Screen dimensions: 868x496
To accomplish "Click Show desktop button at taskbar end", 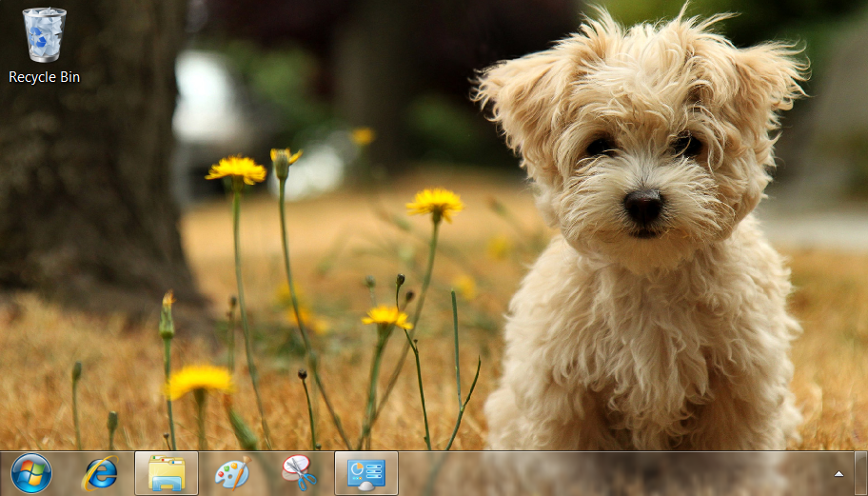I will coord(860,473).
